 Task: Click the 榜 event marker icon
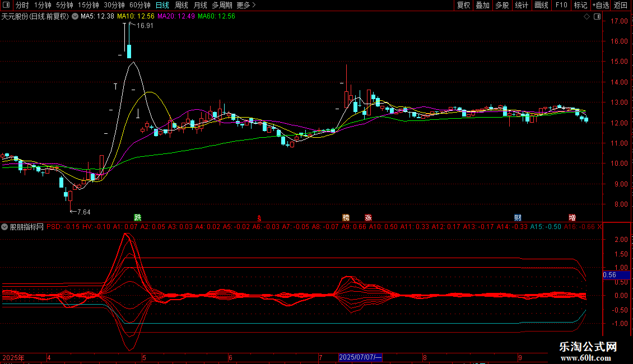[x=346, y=217]
